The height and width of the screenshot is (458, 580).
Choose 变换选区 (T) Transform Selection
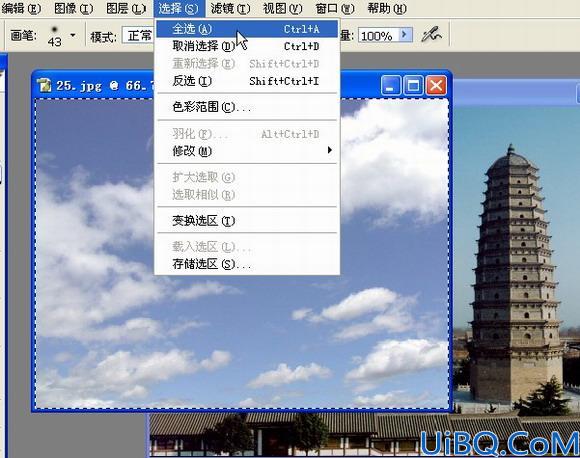coord(247,220)
